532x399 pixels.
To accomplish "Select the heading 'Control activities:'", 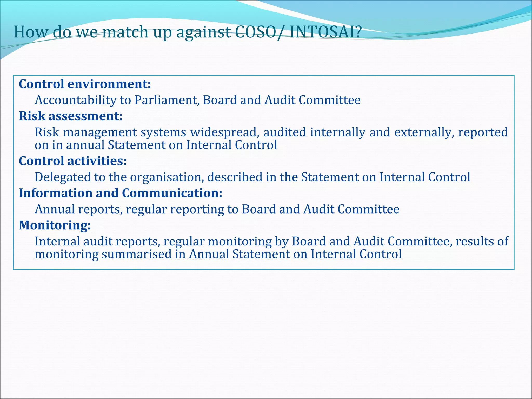I will (x=73, y=161).
